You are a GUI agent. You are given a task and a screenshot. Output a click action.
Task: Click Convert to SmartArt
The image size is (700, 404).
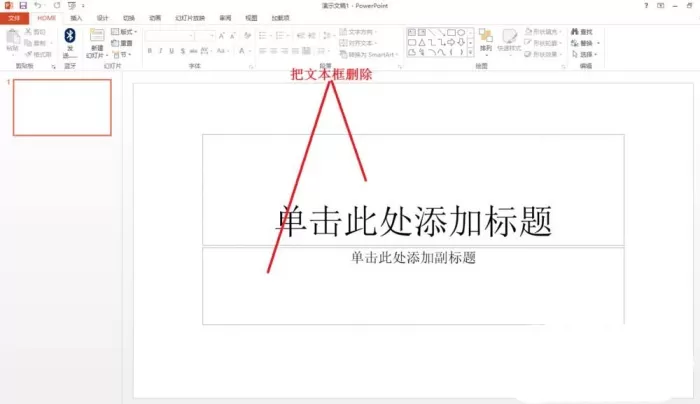point(369,54)
